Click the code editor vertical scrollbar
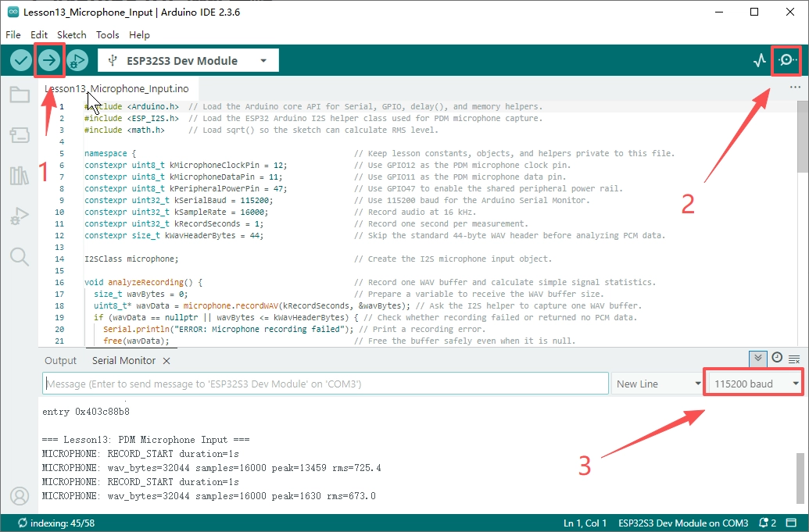Image resolution: width=809 pixels, height=532 pixels. tap(802, 137)
